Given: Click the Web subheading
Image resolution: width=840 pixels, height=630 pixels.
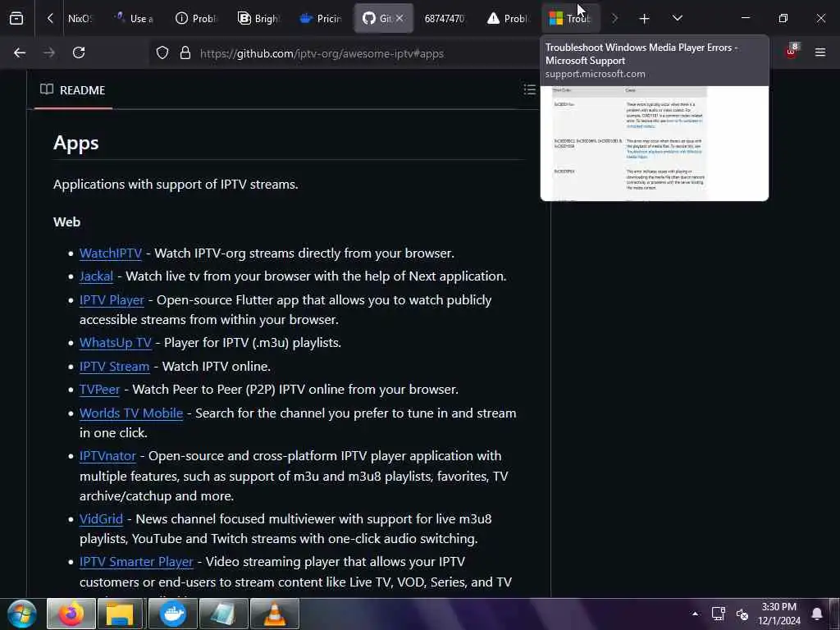Looking at the screenshot, I should (x=67, y=221).
